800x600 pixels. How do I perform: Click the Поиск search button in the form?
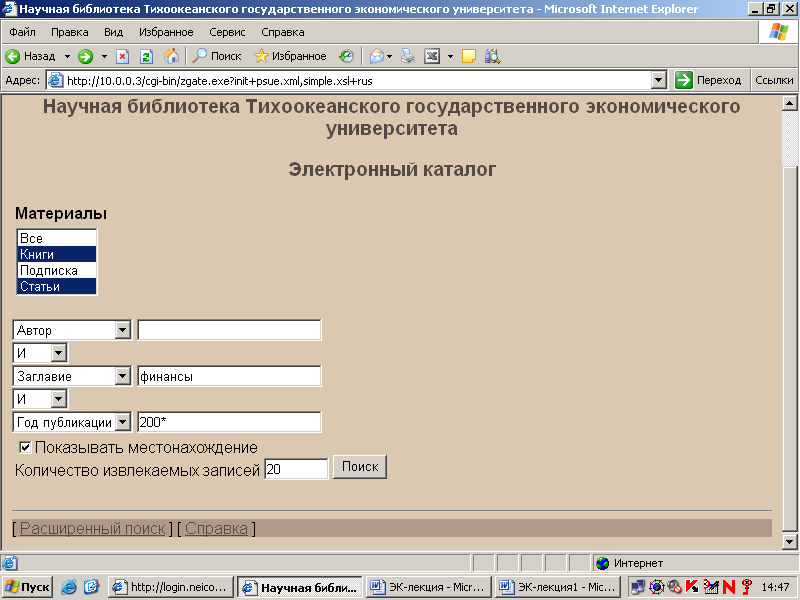(360, 467)
